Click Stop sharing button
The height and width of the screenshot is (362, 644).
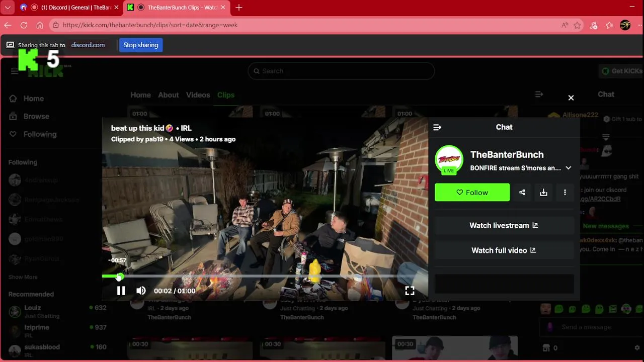(141, 45)
